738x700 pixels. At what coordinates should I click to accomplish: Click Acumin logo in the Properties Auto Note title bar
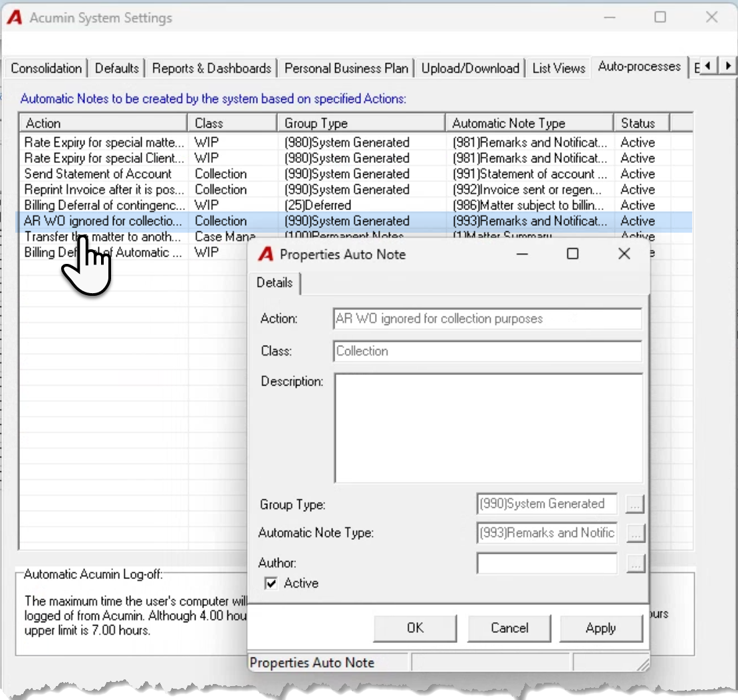[x=266, y=254]
